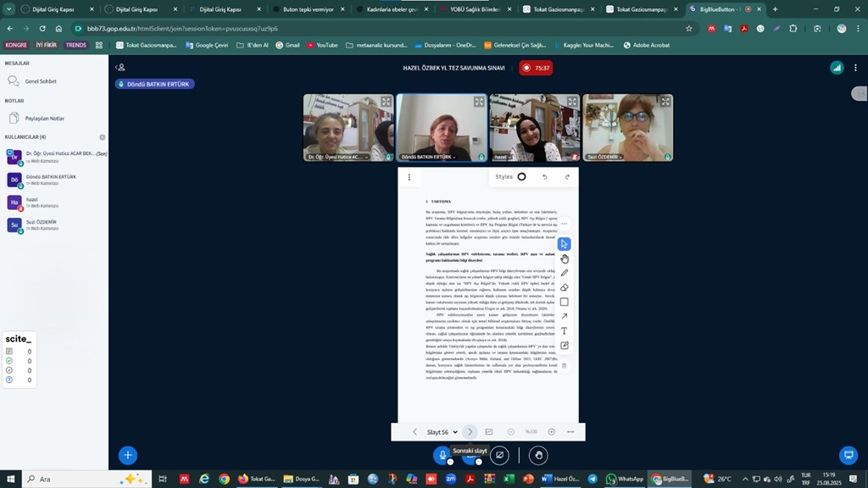The image size is (868, 488).
Task: Pick the arrow drawing tool
Action: point(565,316)
